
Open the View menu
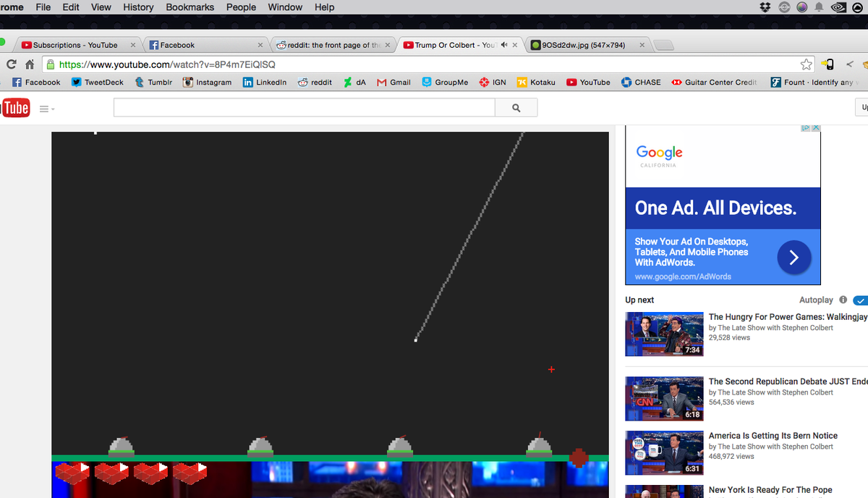101,7
